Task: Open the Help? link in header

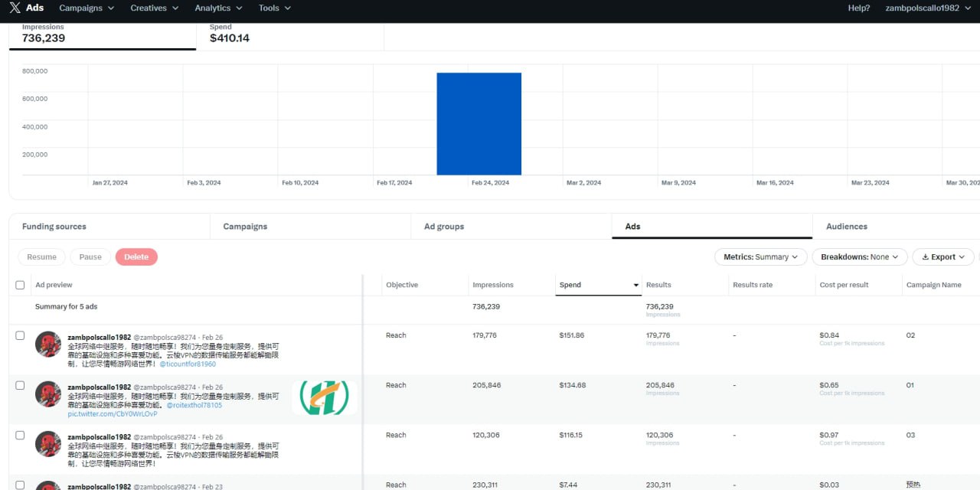Action: (858, 8)
